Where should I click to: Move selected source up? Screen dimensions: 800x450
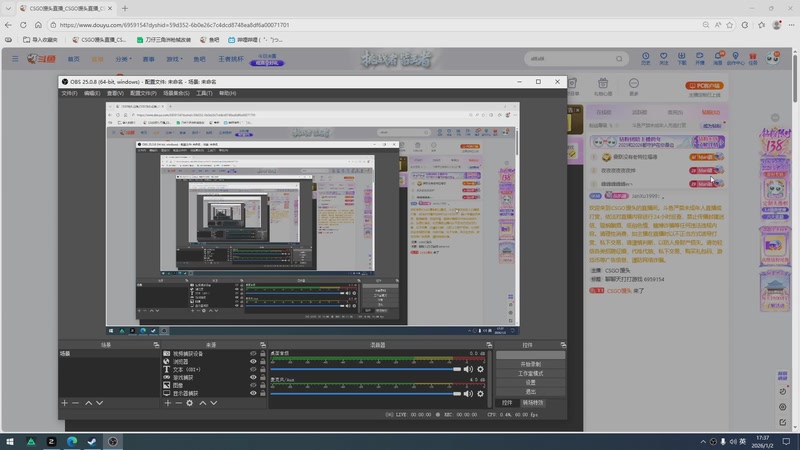click(203, 403)
